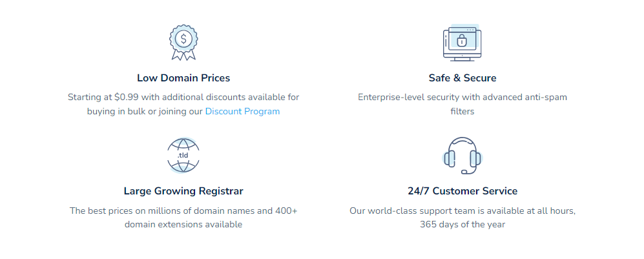The image size is (644, 259).
Task: Click the monitor with padlock icon
Action: point(462,43)
